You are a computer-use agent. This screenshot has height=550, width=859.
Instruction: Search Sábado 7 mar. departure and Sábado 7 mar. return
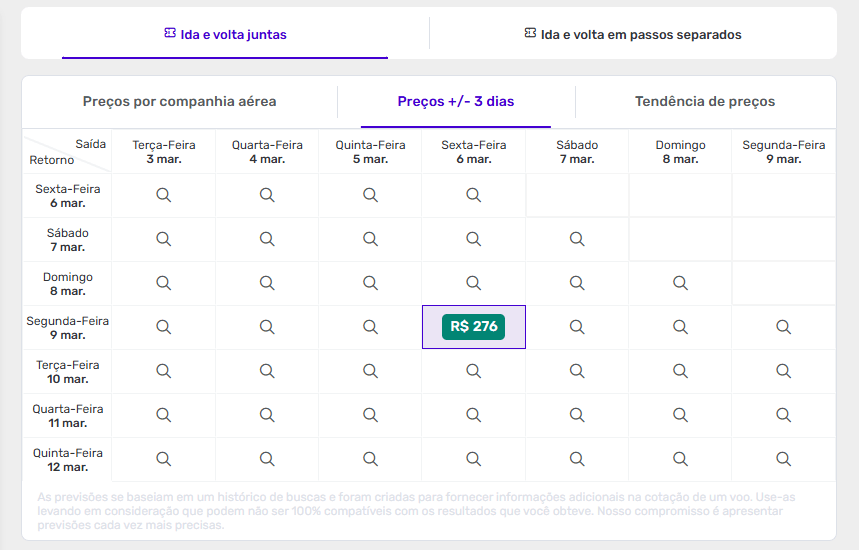(x=577, y=239)
